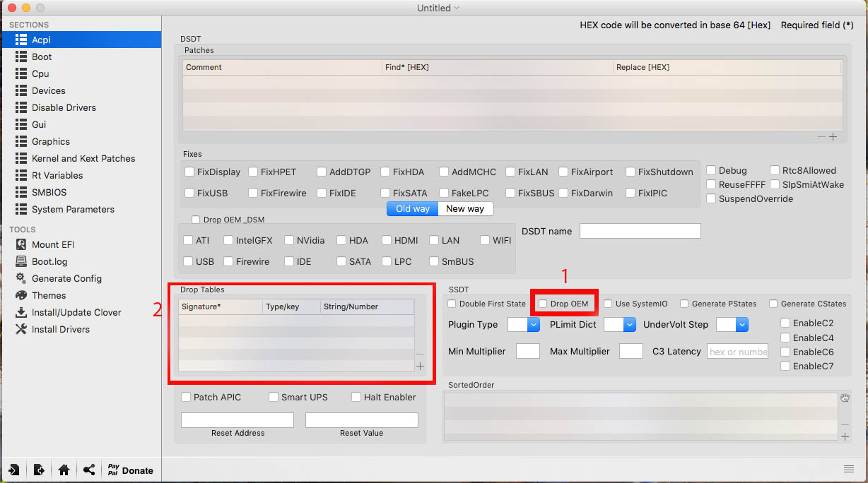The width and height of the screenshot is (868, 483).
Task: Enable the Halt Enabler option
Action: point(356,397)
